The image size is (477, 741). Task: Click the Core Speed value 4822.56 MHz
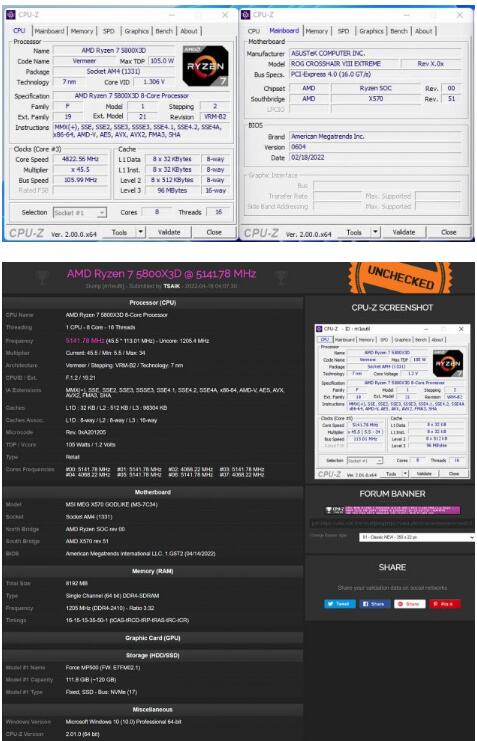80,159
